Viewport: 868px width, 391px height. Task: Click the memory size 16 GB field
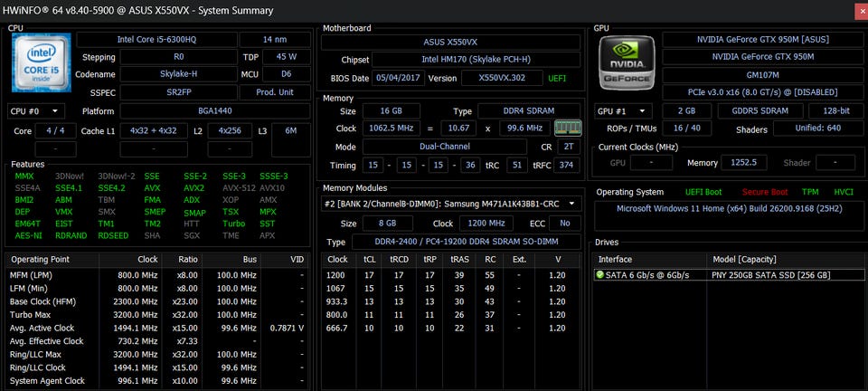(391, 110)
